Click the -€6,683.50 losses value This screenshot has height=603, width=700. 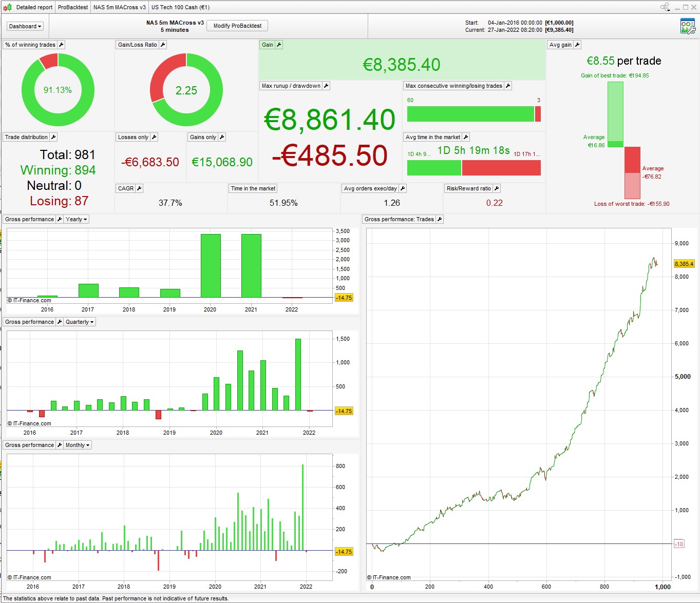[x=150, y=162]
